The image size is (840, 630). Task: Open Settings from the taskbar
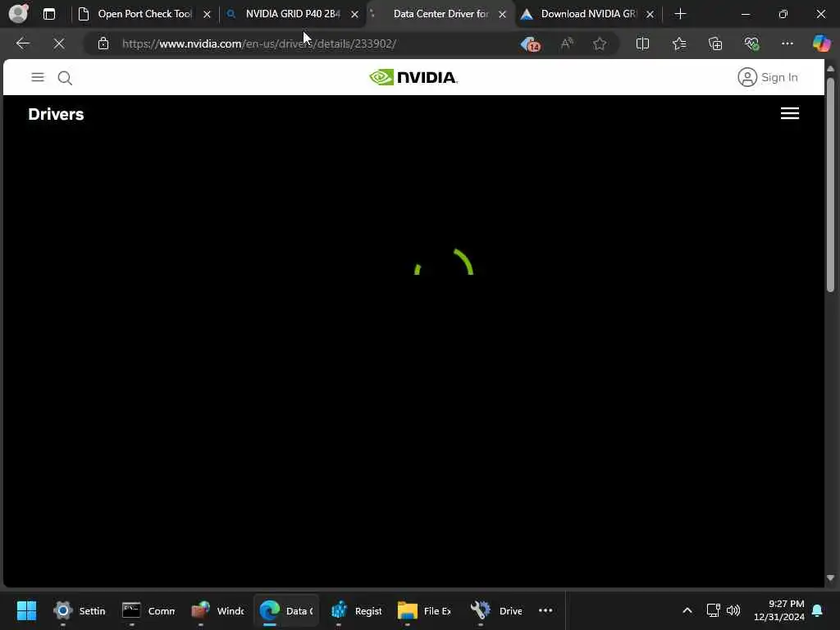point(80,610)
